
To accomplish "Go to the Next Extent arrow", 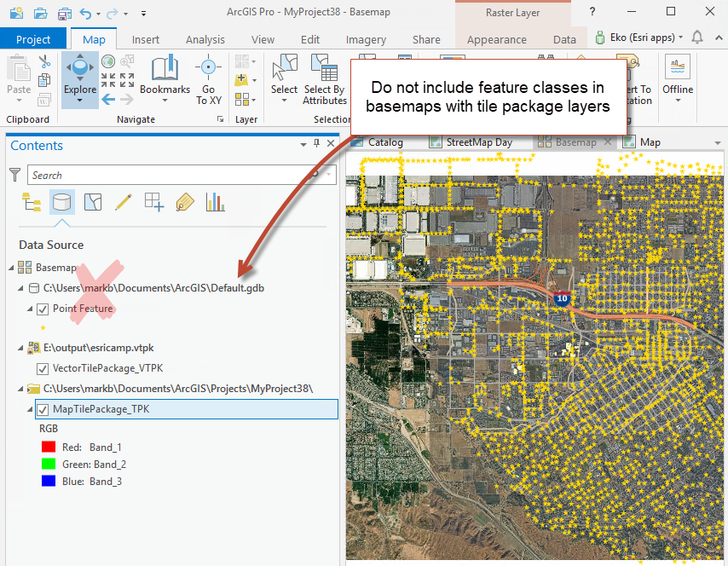I will click(x=127, y=99).
